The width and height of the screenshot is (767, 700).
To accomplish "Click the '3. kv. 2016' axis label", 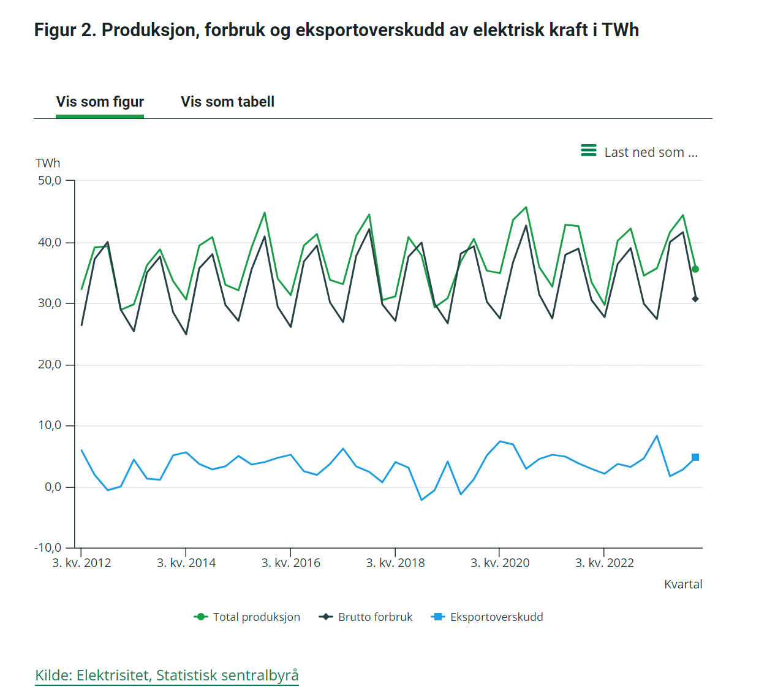I will click(291, 563).
